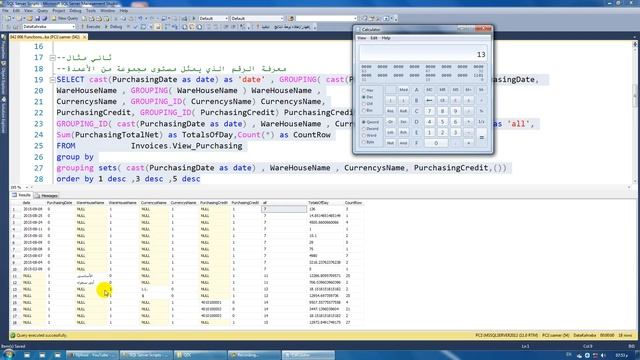Click the Calculator display field showing 13
Screen dimensions: 640x360
pyautogui.click(x=423, y=53)
